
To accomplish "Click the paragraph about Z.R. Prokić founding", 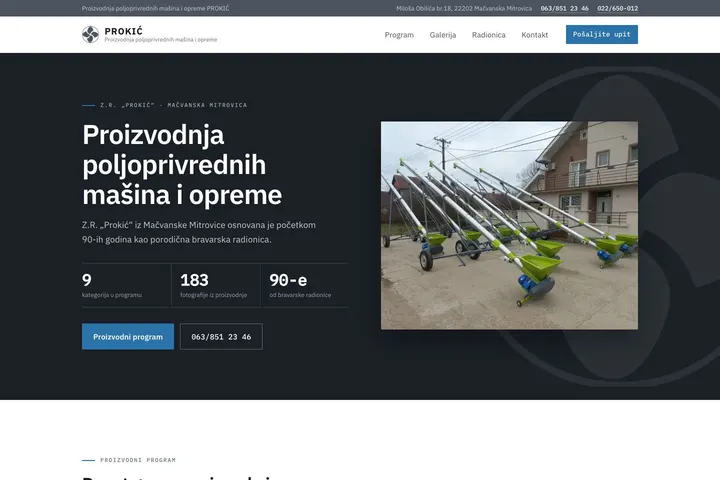I will tap(198, 232).
